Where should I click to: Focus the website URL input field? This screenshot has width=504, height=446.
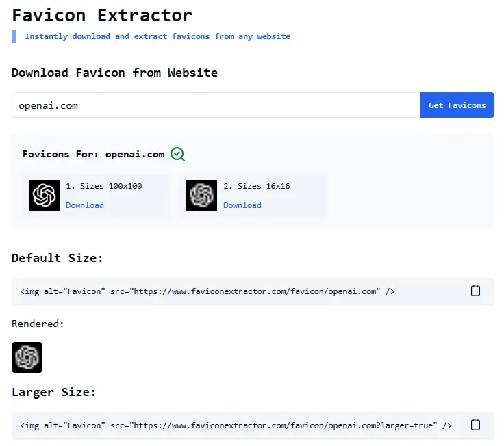(x=216, y=105)
